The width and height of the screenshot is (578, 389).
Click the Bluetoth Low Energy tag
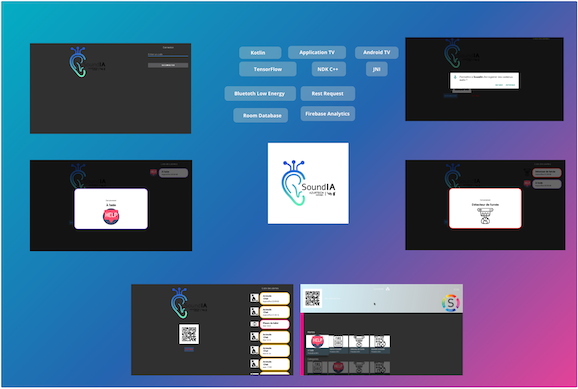click(x=260, y=93)
